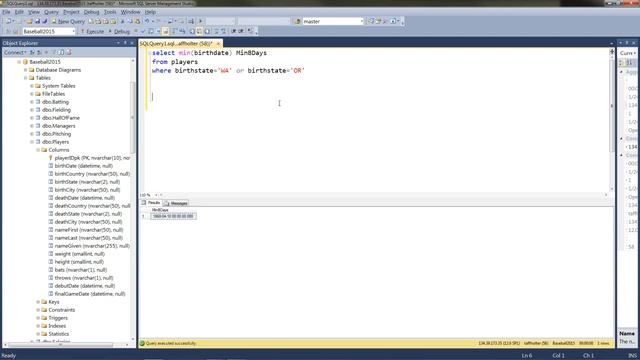Click Comment Out Selected Lines icon

(216, 31)
